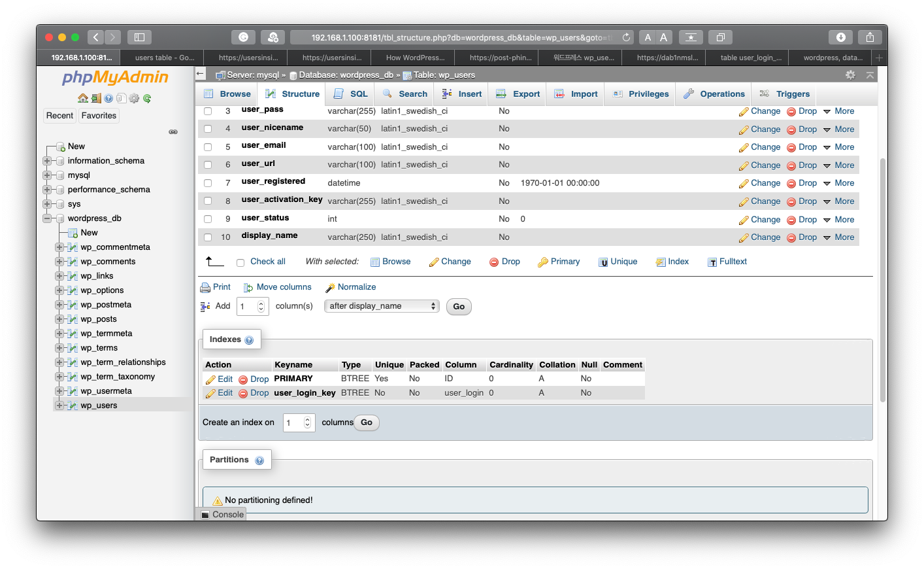Click Go button to create index
Image resolution: width=924 pixels, height=569 pixels.
click(367, 422)
